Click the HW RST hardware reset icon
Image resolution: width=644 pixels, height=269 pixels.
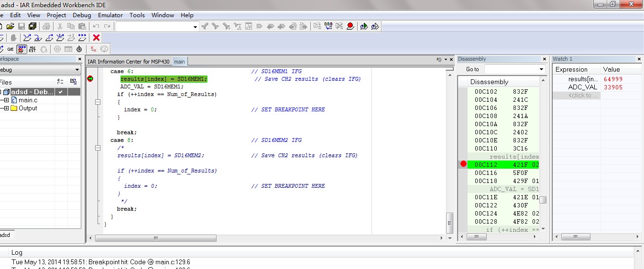click(33, 49)
